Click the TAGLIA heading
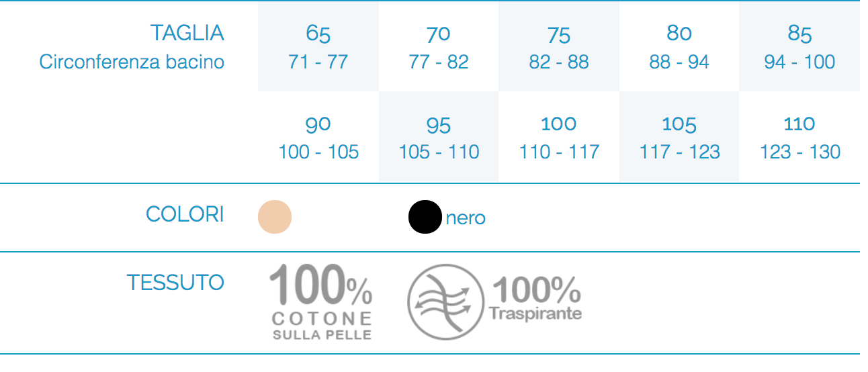This screenshot has width=868, height=372. pos(187,32)
